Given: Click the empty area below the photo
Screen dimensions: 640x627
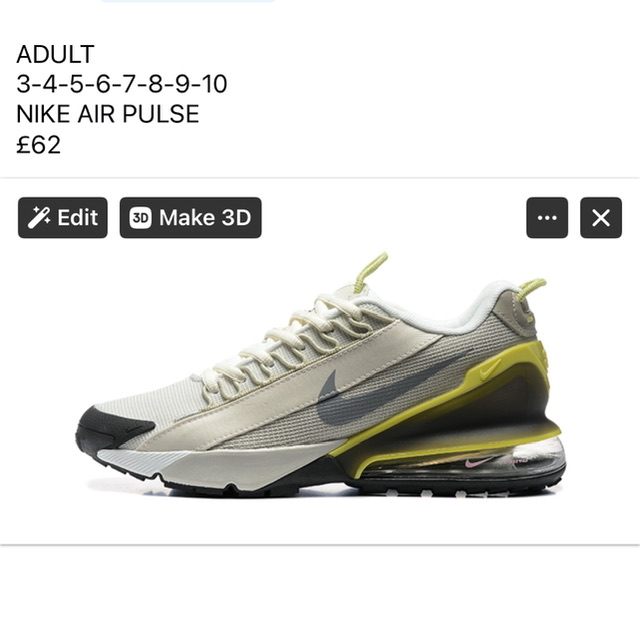Looking at the screenshot, I should pyautogui.click(x=320, y=586).
